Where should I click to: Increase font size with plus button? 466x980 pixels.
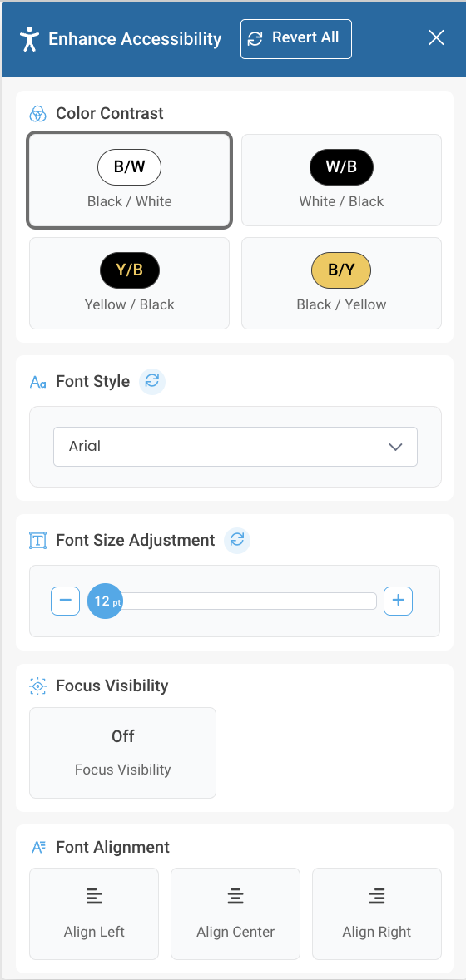point(398,601)
